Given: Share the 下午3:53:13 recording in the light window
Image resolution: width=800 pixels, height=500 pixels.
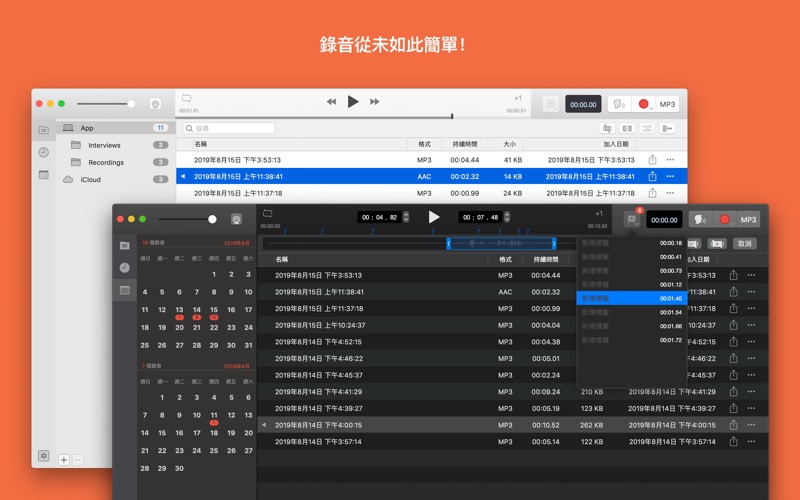Looking at the screenshot, I should point(653,160).
